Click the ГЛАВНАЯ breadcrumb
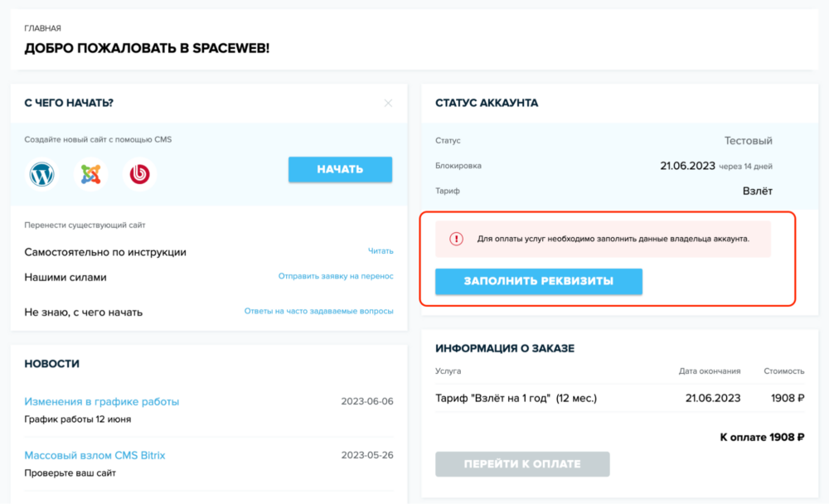The height and width of the screenshot is (504, 829). (x=41, y=27)
